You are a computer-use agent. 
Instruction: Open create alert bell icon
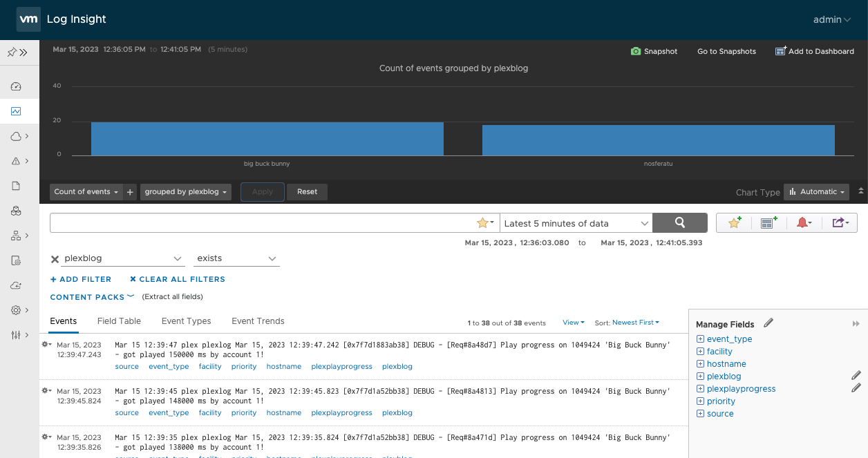(x=804, y=222)
